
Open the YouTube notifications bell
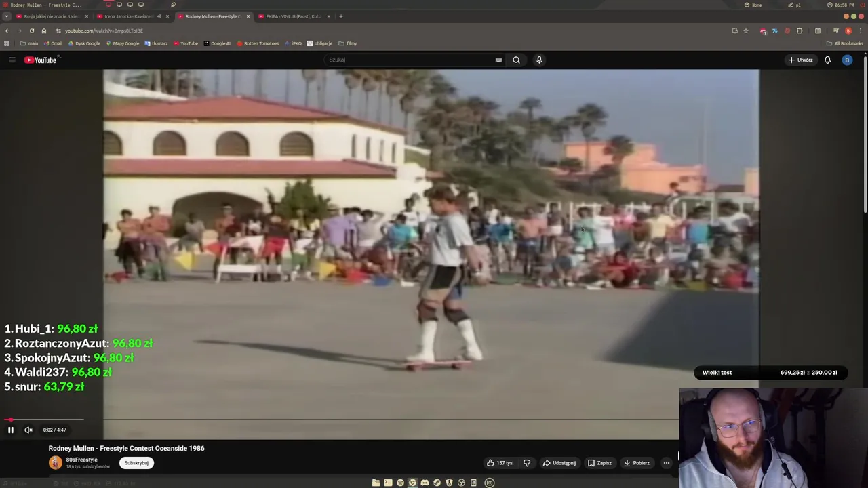click(827, 60)
